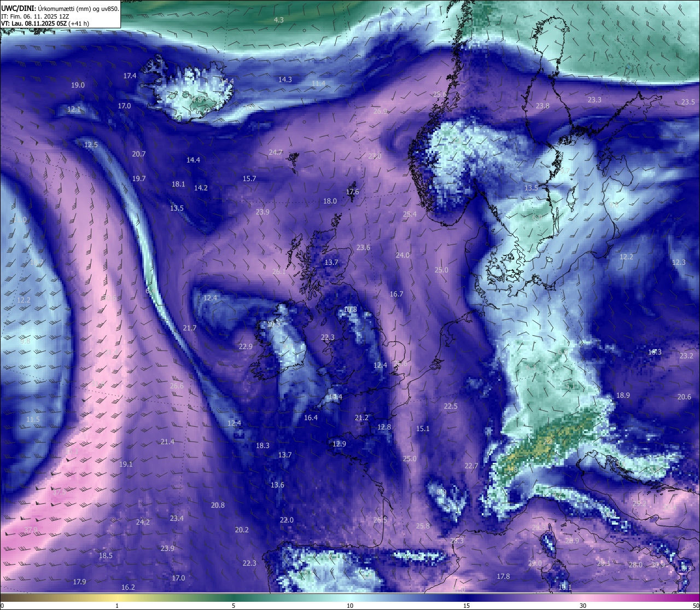The width and height of the screenshot is (700, 610).
Task: Click the 'UWC/DINI: Úrkomumætti (mm) og uv850.' title
Action: [60, 9]
